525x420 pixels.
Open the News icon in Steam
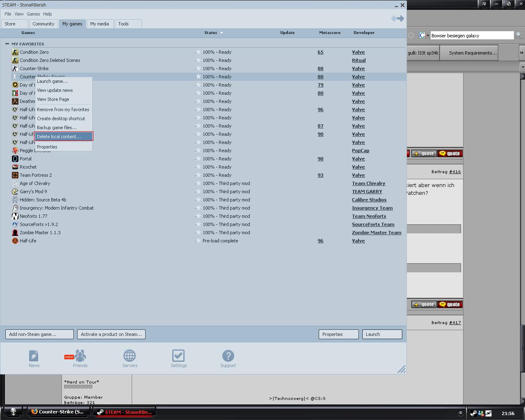coord(34,356)
